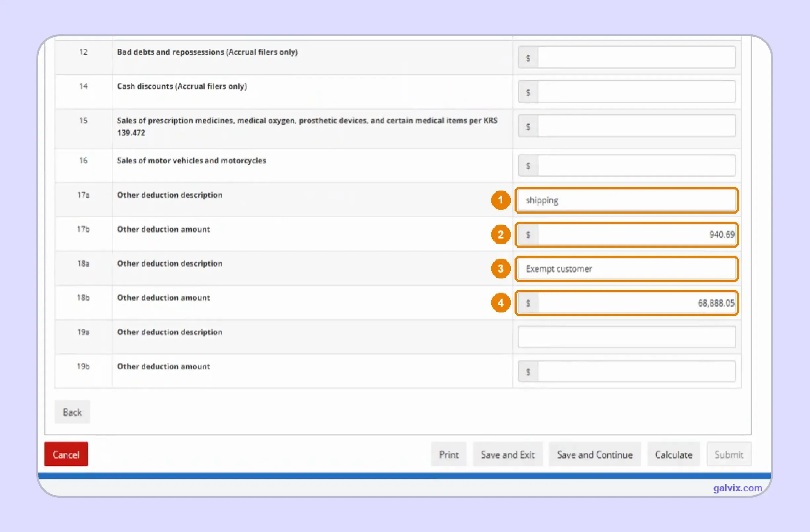
Task: Click the empty 19b deduction amount field
Action: pos(636,371)
